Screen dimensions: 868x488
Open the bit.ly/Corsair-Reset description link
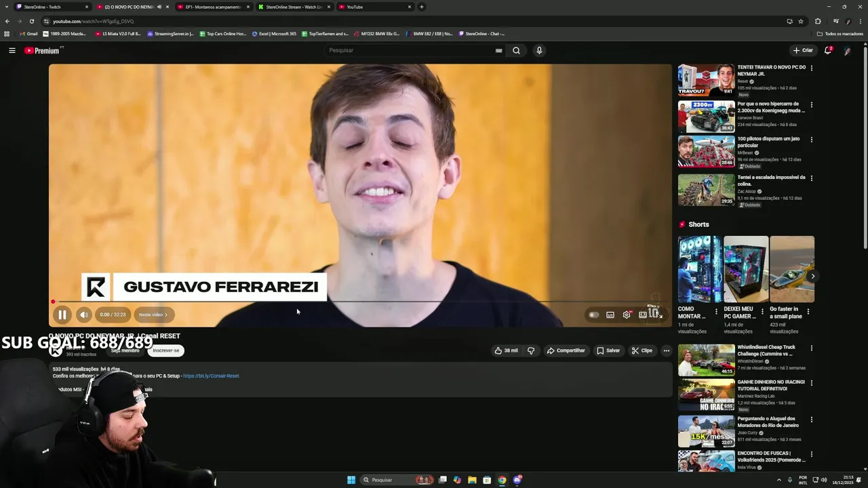(211, 375)
